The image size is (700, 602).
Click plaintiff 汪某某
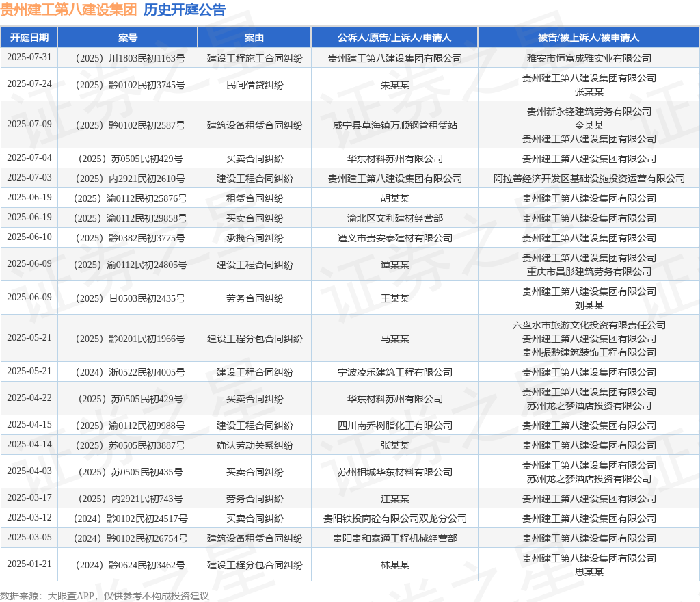[x=394, y=499]
